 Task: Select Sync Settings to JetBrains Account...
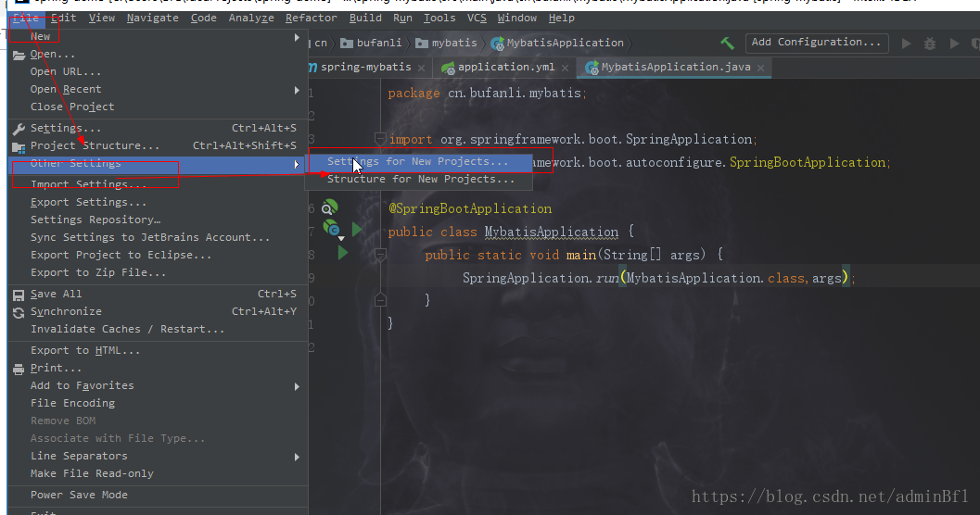(158, 237)
